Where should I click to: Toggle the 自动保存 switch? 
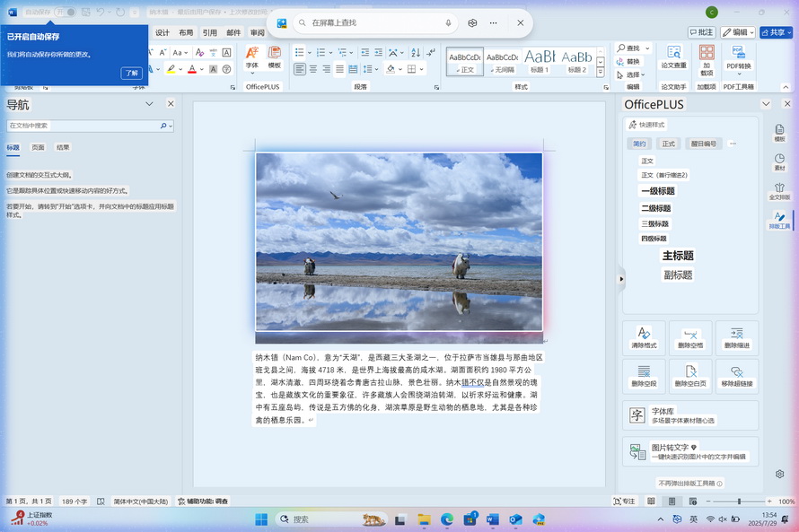click(x=65, y=13)
